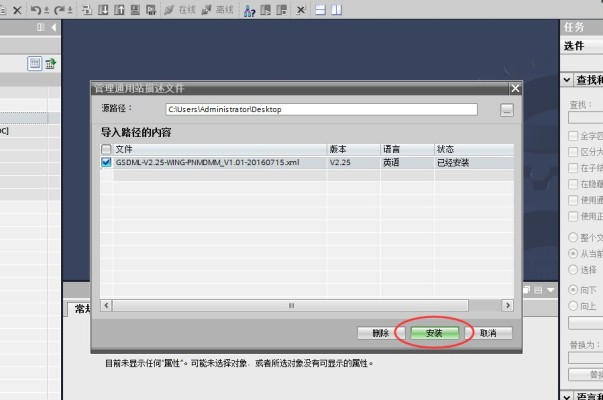Screen dimensions: 603x400
Task: Click the grid view icon in the left panel
Action: point(34,63)
